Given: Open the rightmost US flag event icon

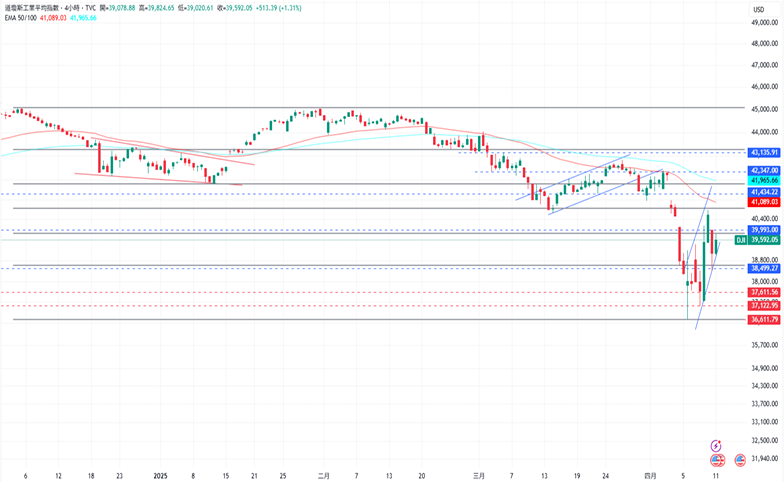Looking at the screenshot, I should [740, 460].
